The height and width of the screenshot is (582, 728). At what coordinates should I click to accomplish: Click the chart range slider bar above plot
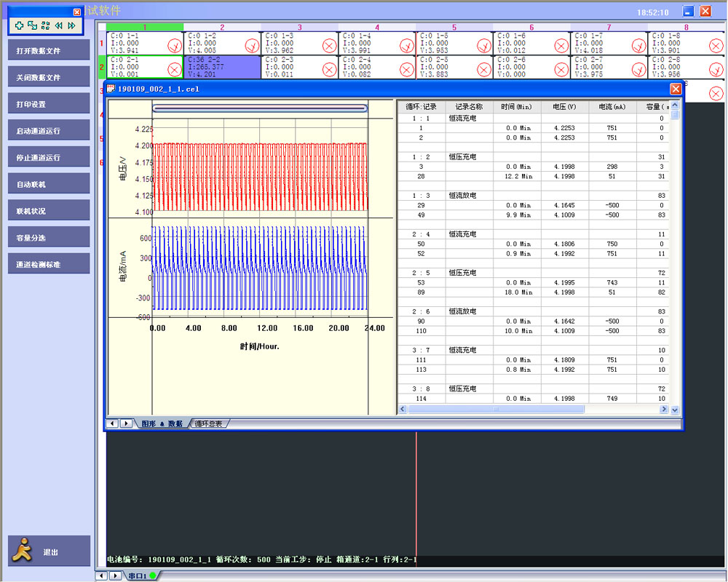260,108
